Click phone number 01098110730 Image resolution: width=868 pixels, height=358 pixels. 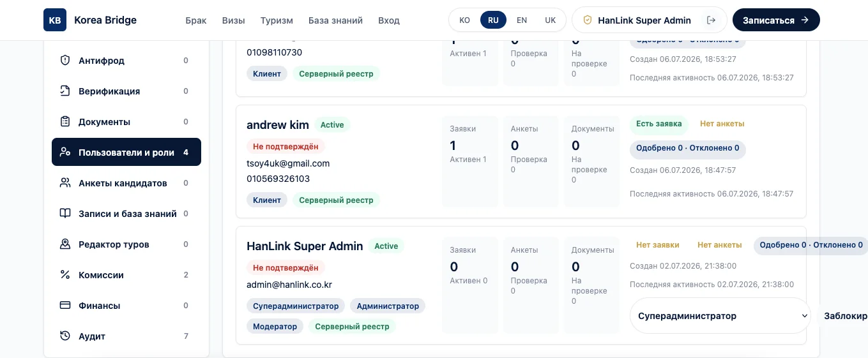point(275,52)
